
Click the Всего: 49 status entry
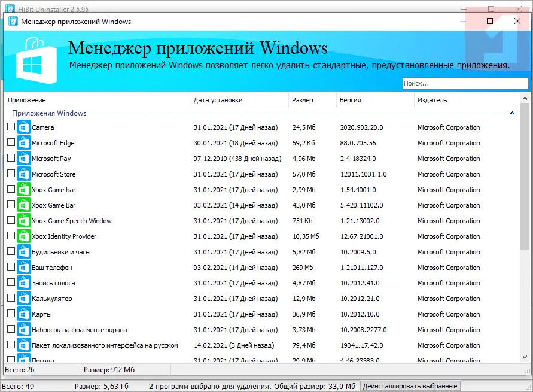pos(18,386)
